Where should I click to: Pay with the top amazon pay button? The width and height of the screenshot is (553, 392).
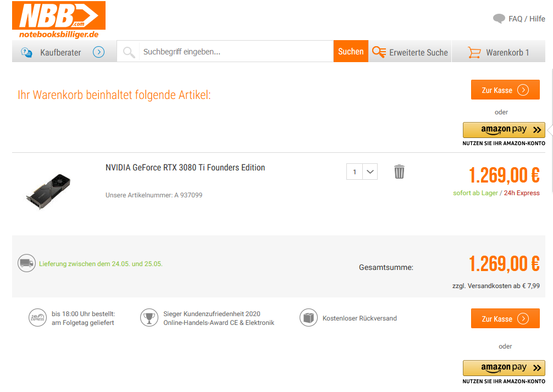pos(504,130)
